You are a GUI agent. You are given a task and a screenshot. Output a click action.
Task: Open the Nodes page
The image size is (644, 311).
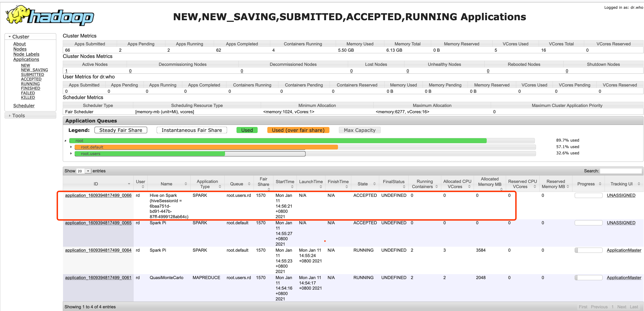pos(20,49)
